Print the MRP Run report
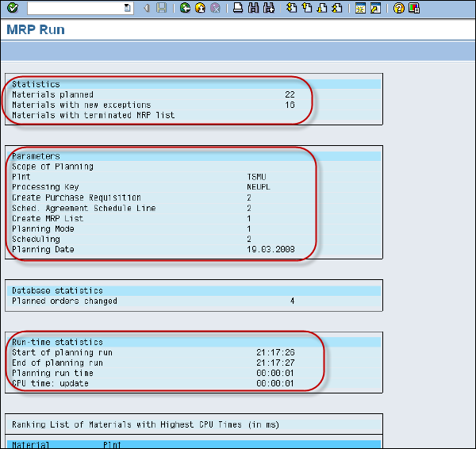Screen dimensions: 476x449 pyautogui.click(x=238, y=8)
